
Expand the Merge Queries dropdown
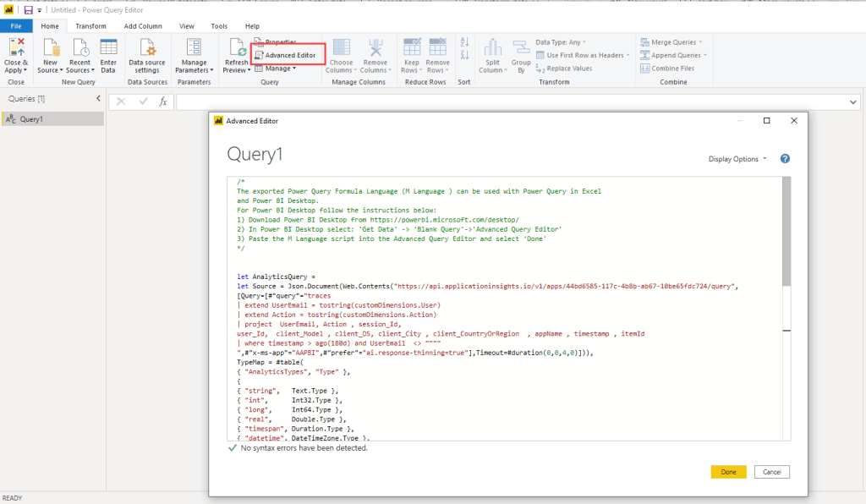(x=673, y=42)
